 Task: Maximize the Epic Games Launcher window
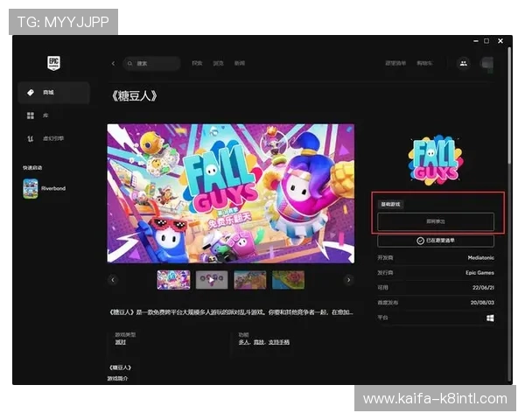[486, 41]
